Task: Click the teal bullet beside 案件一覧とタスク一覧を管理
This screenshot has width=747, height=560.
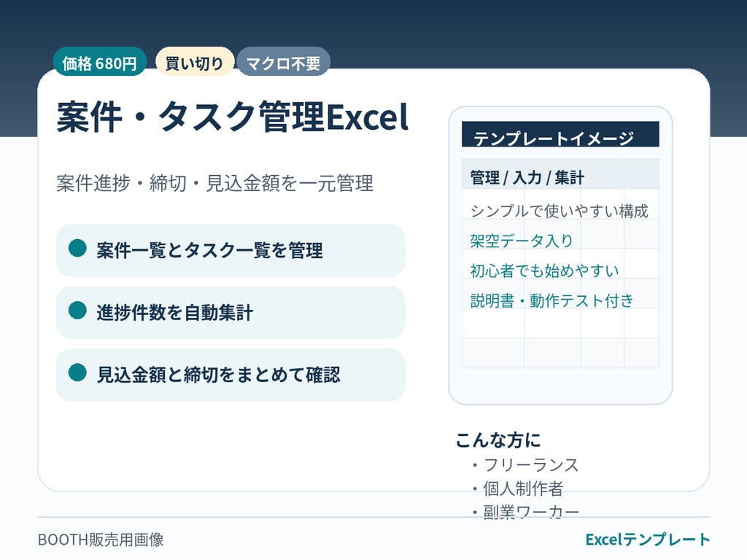Action: pyautogui.click(x=77, y=248)
